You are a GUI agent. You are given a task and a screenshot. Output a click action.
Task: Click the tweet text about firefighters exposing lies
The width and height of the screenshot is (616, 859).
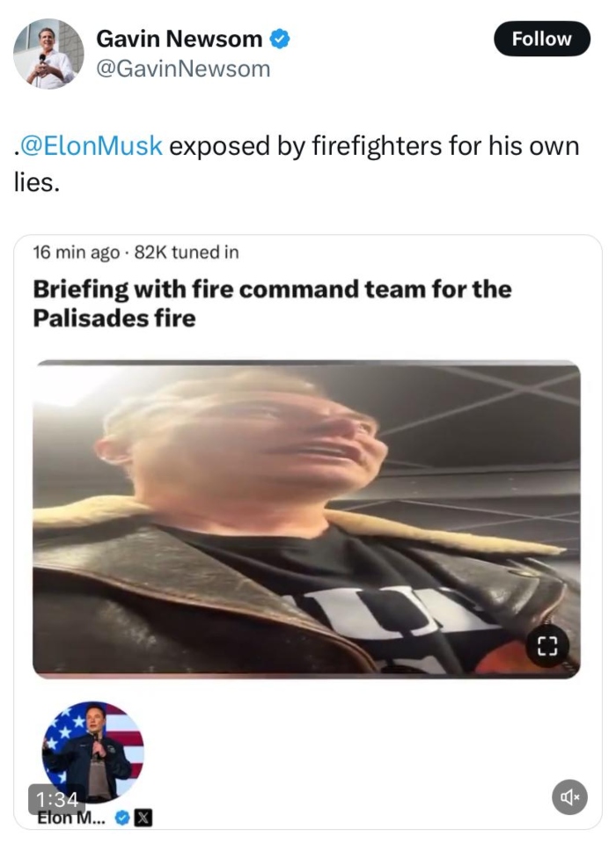pyautogui.click(x=297, y=164)
